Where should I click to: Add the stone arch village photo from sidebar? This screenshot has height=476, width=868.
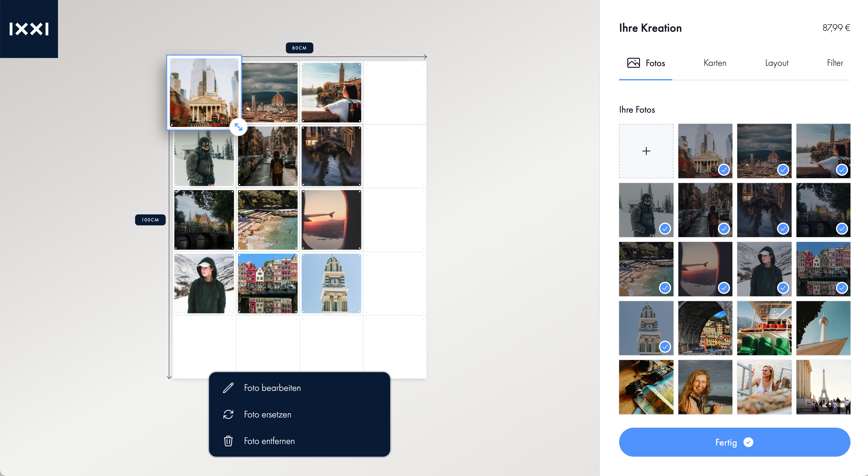[x=705, y=328]
